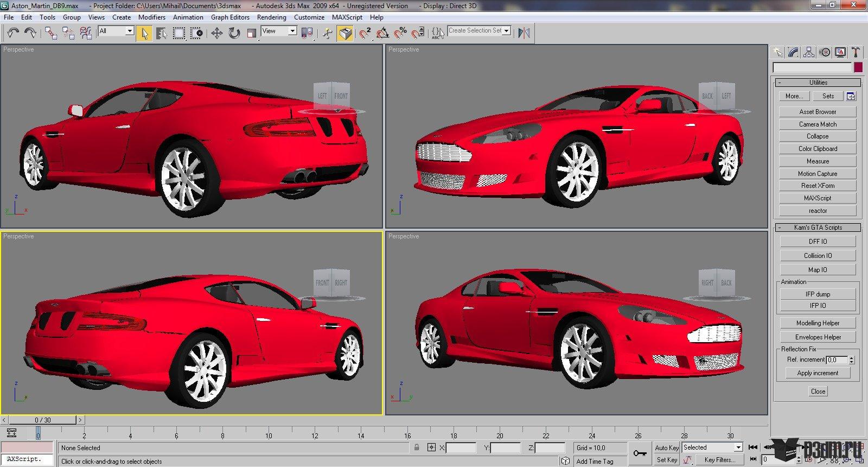Toggle the Auto Key animation mode

pos(666,447)
